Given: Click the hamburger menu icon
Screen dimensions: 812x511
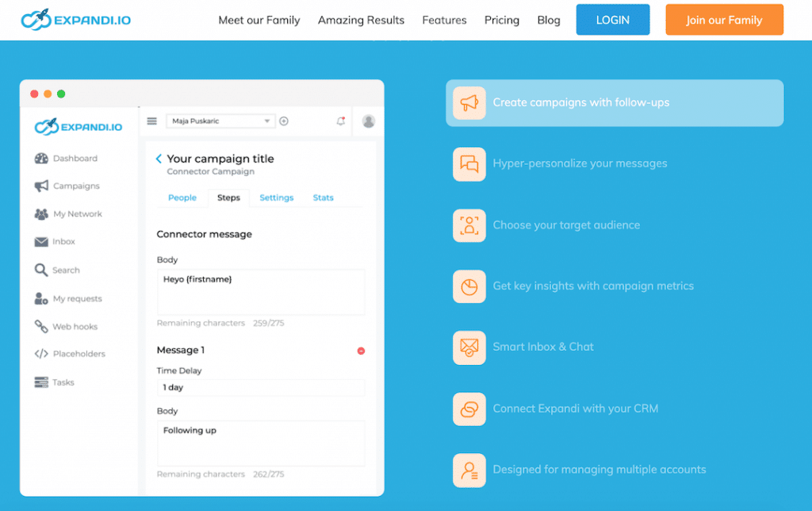Looking at the screenshot, I should (x=152, y=121).
